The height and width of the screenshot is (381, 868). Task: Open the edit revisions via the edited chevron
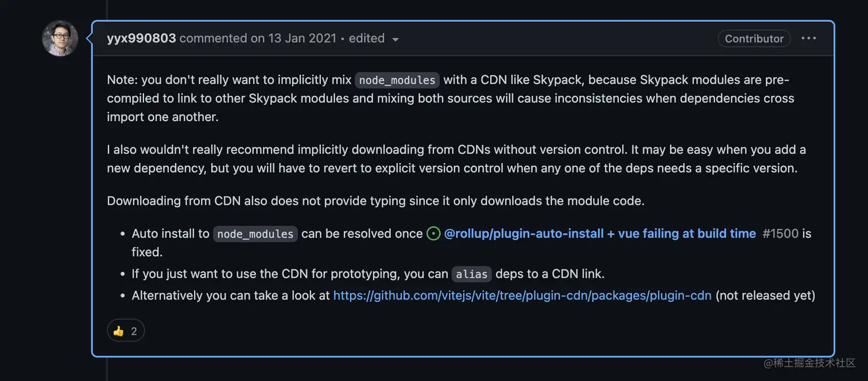pyautogui.click(x=395, y=39)
